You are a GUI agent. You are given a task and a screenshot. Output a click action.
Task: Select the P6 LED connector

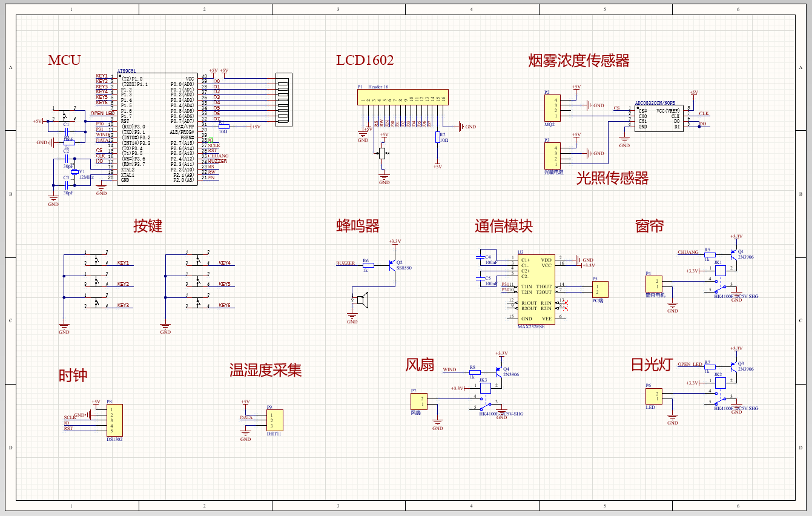[x=654, y=396]
